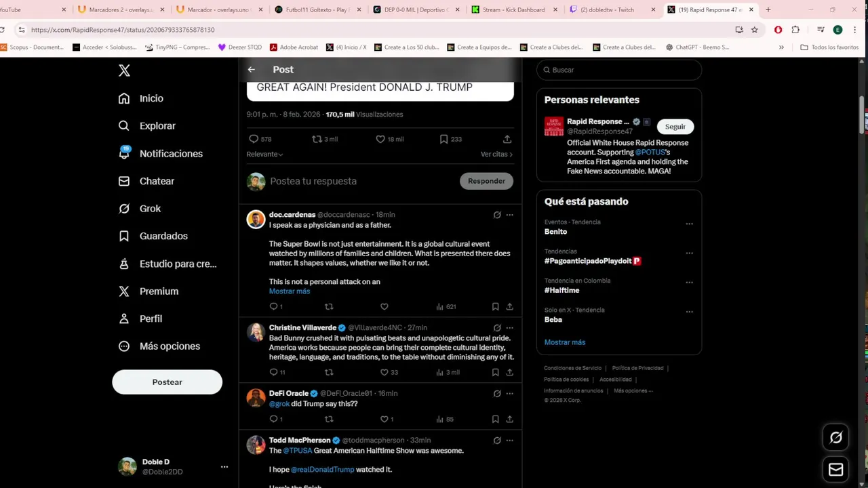Viewport: 868px width, 488px height.
Task: Open more options on Christine Villaverde post
Action: tap(509, 328)
